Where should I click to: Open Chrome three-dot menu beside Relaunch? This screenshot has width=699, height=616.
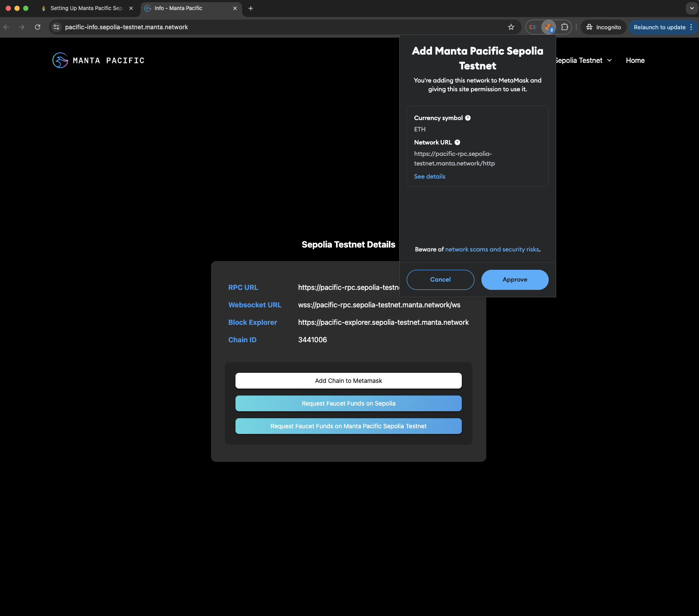tap(691, 27)
